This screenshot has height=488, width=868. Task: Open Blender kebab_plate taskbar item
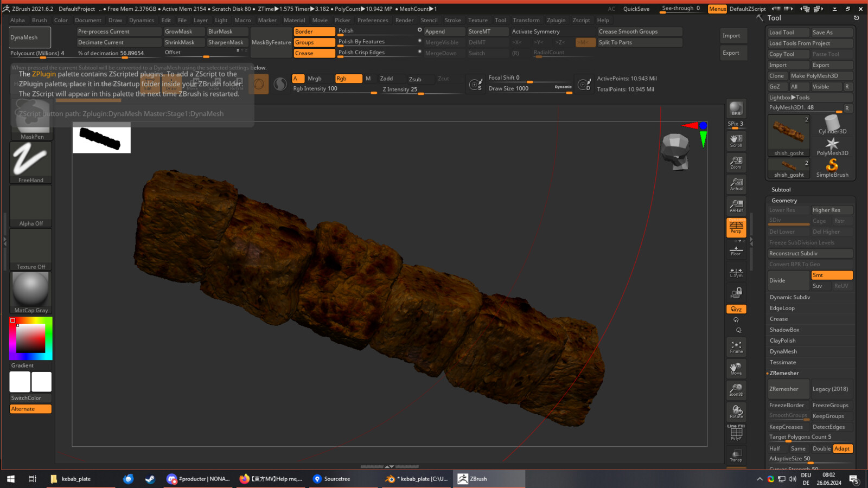417,479
